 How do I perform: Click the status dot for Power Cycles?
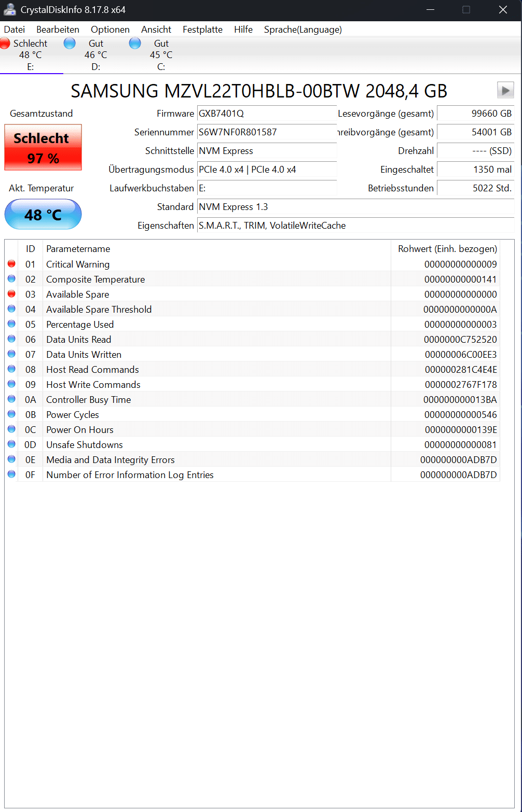coord(11,414)
